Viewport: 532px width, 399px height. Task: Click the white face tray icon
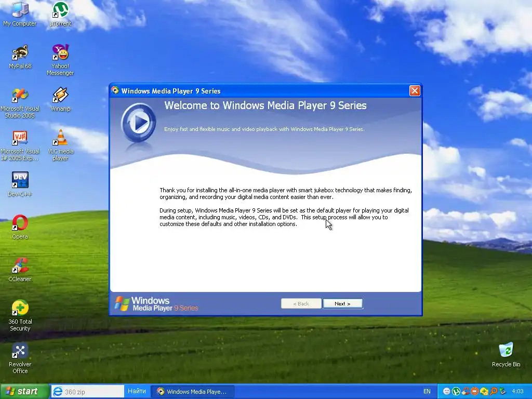tap(446, 391)
